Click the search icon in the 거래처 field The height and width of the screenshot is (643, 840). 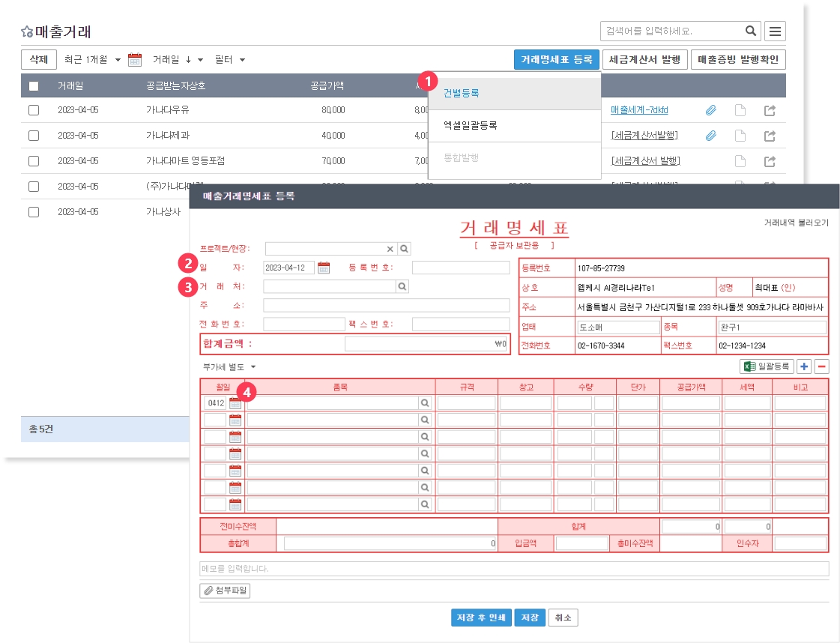pyautogui.click(x=402, y=286)
